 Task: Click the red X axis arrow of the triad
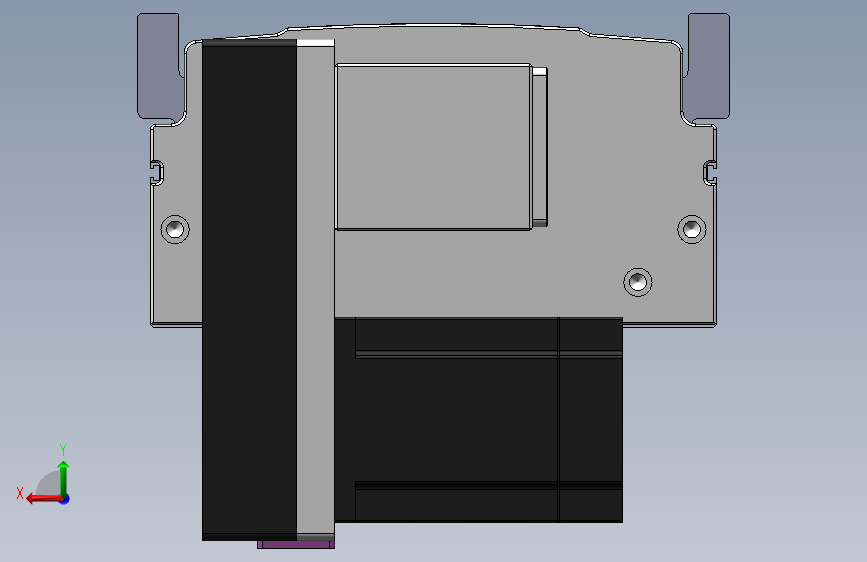[x=43, y=499]
